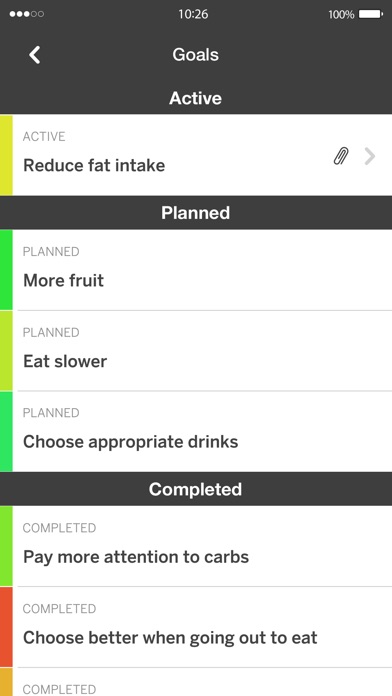Image resolution: width=392 pixels, height=696 pixels.
Task: Open Pay more attention to carbs goal
Action: click(x=196, y=546)
